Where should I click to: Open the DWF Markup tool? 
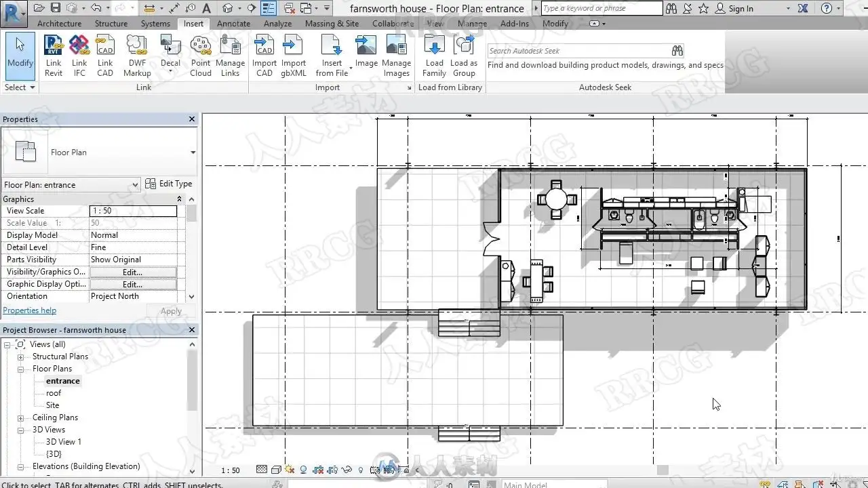(137, 56)
